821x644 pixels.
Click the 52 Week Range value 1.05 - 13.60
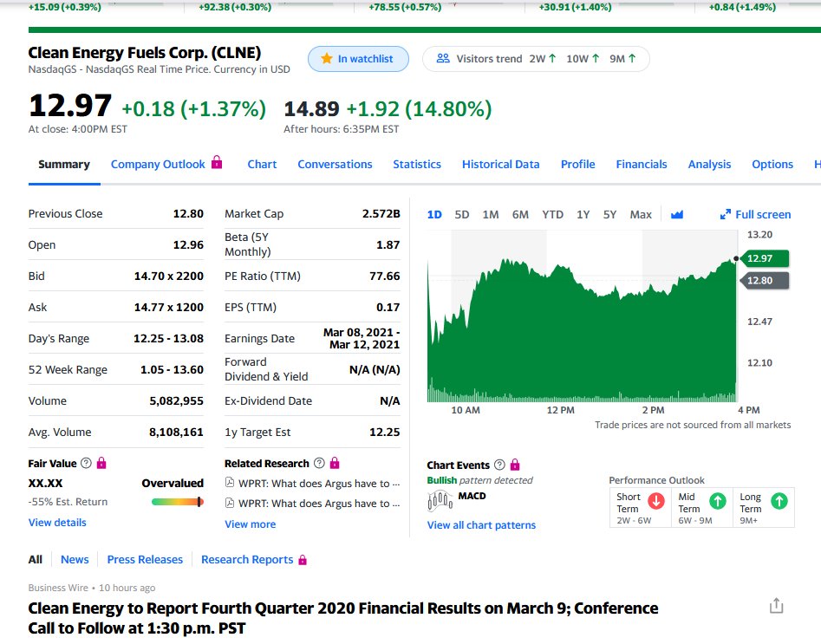172,369
